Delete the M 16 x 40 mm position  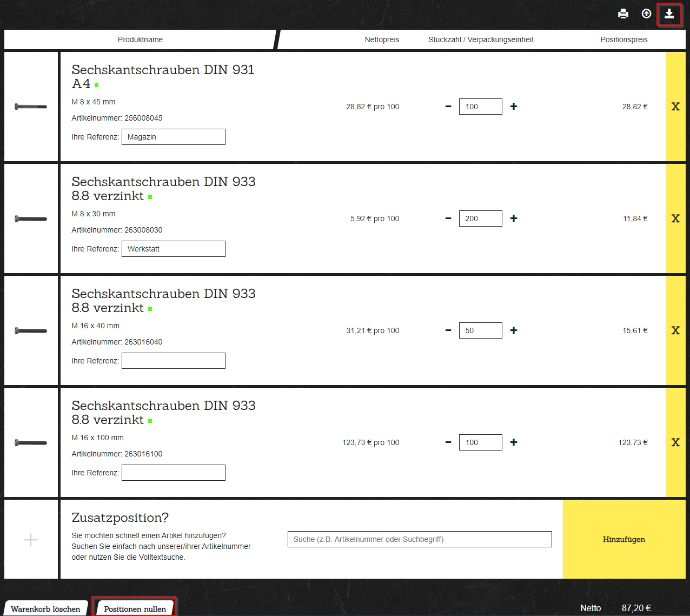coord(675,330)
